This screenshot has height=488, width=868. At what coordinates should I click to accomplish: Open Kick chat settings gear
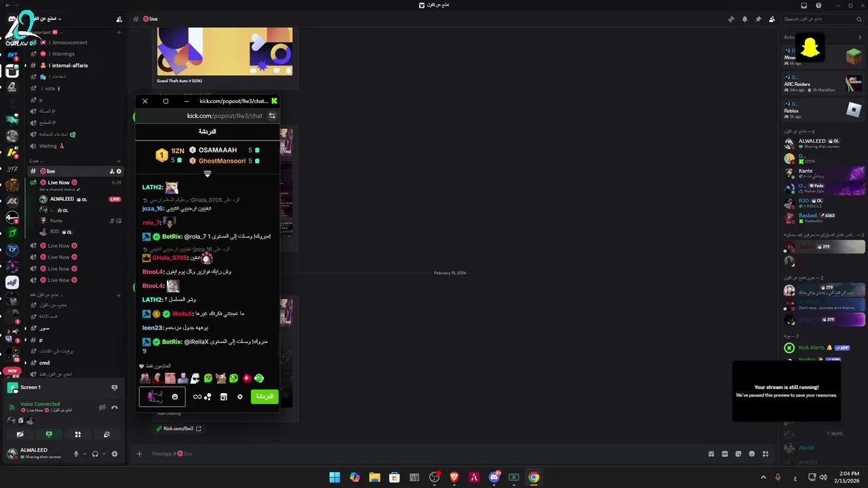point(239,396)
